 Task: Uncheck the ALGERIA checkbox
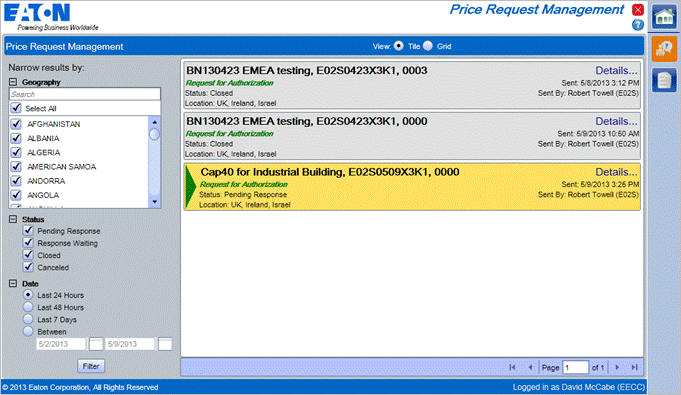coord(16,152)
